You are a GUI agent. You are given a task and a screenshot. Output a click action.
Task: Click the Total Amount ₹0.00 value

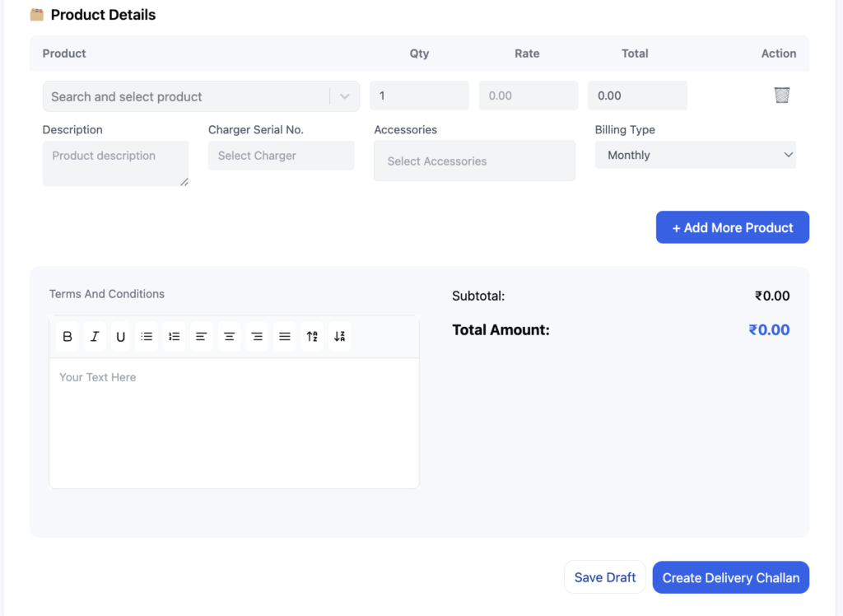coord(770,329)
